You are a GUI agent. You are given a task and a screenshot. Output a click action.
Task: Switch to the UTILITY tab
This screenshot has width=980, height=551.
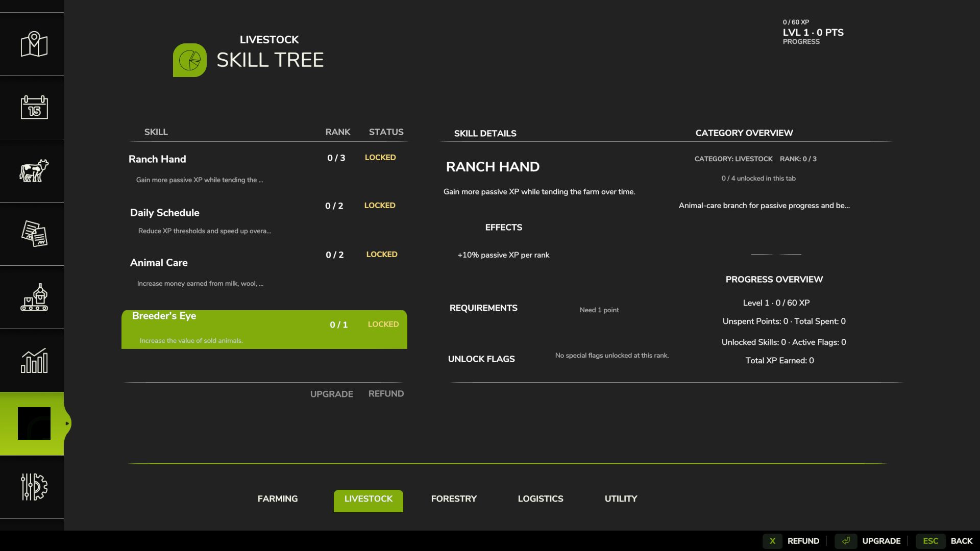620,498
